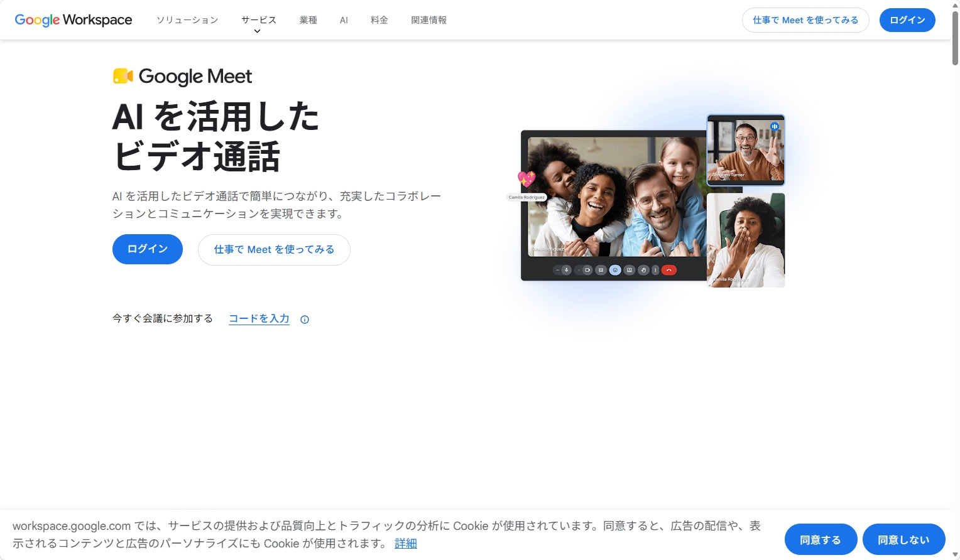Click the Camila Rodriguez name label by the heart
The width and height of the screenshot is (960, 560).
[x=526, y=197]
